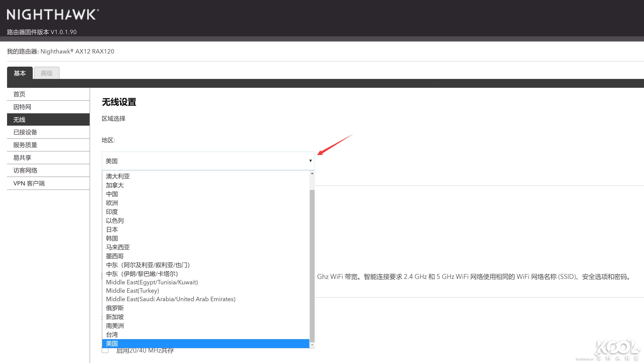This screenshot has width=644, height=363.
Task: Select 日本 from the region list
Action: tap(112, 229)
